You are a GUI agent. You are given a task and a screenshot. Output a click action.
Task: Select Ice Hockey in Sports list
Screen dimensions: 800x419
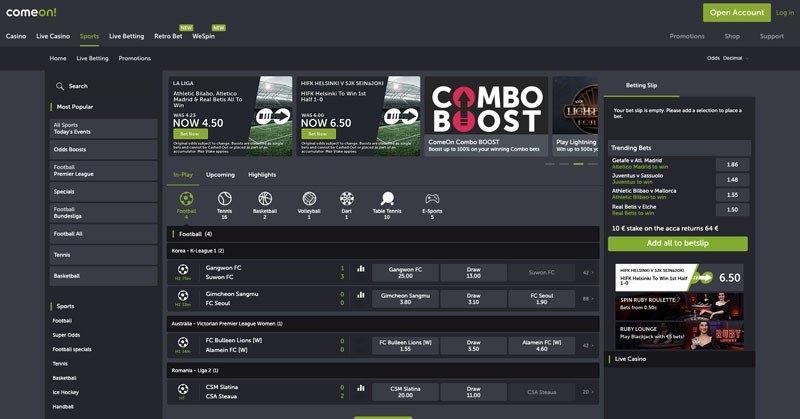tap(66, 392)
